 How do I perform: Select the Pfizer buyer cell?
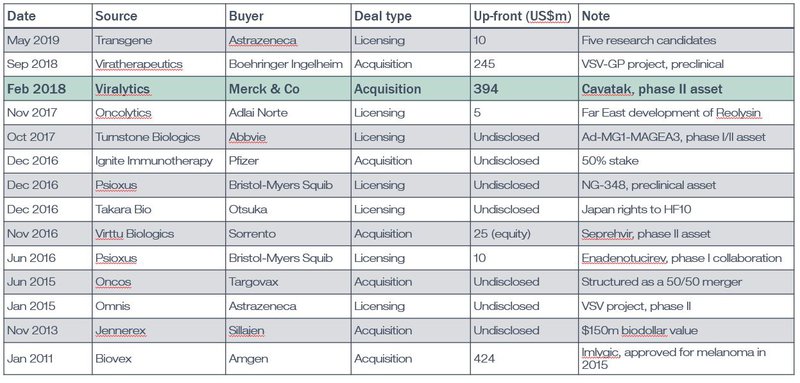[x=243, y=161]
